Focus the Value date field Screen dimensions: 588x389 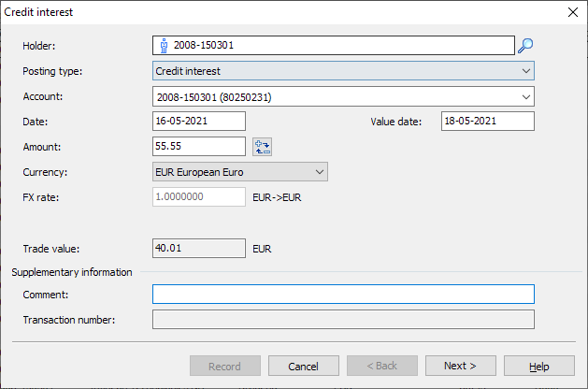487,122
